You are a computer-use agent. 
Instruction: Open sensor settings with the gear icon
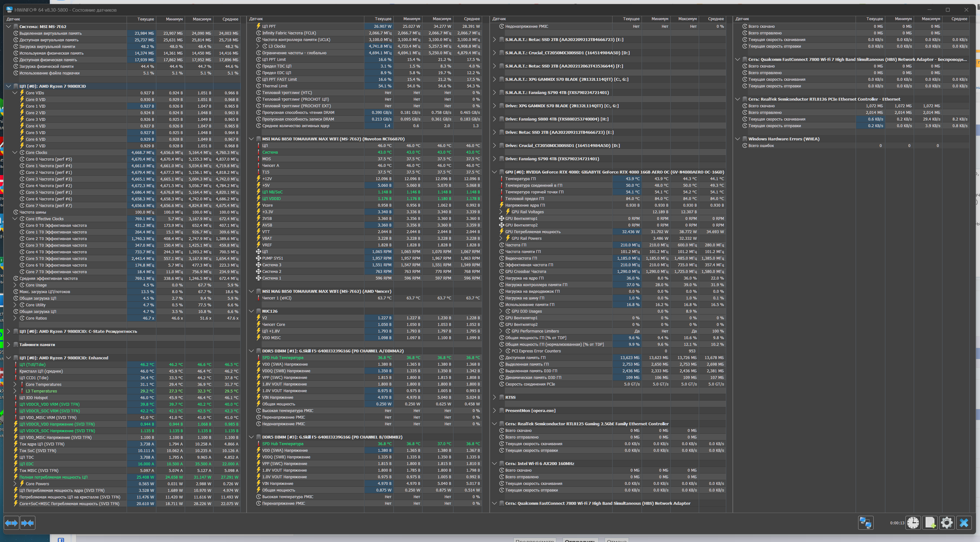tap(947, 523)
